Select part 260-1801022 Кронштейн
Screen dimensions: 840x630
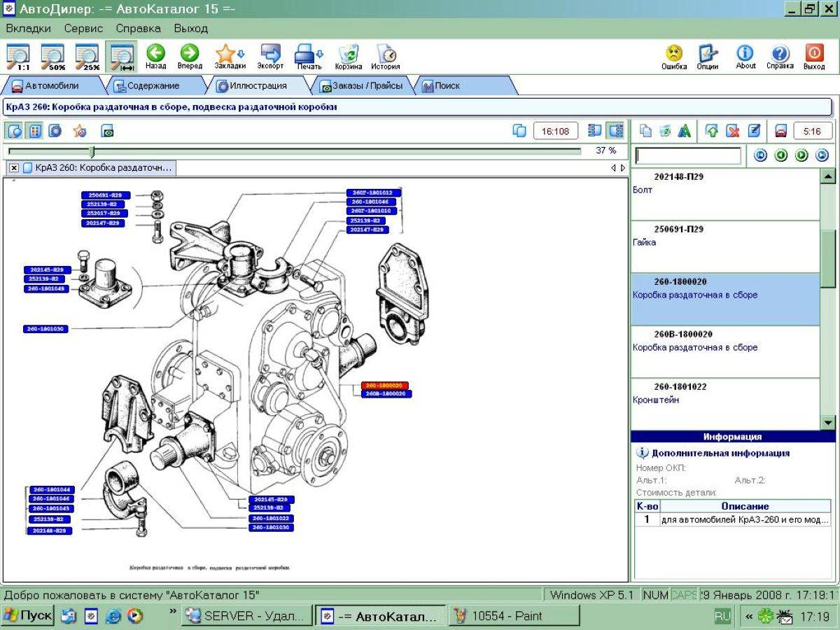pos(725,404)
